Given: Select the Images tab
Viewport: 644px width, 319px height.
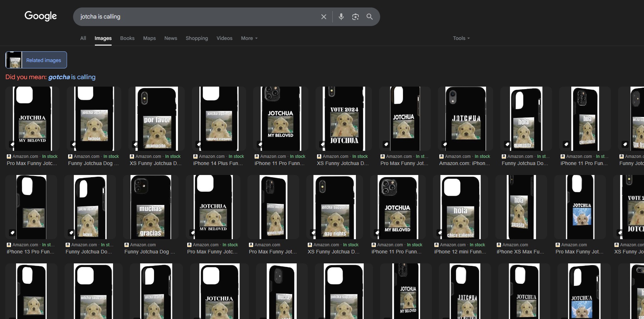Looking at the screenshot, I should click(x=103, y=38).
